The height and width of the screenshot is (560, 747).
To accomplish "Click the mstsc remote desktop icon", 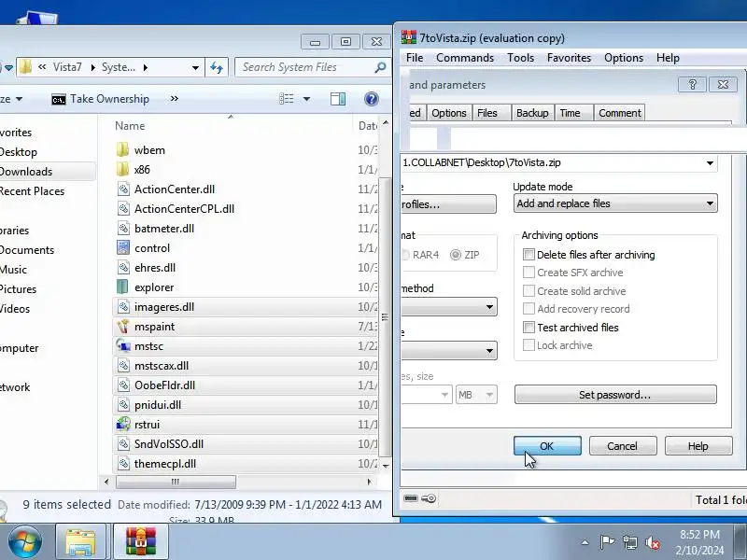I will [x=123, y=345].
